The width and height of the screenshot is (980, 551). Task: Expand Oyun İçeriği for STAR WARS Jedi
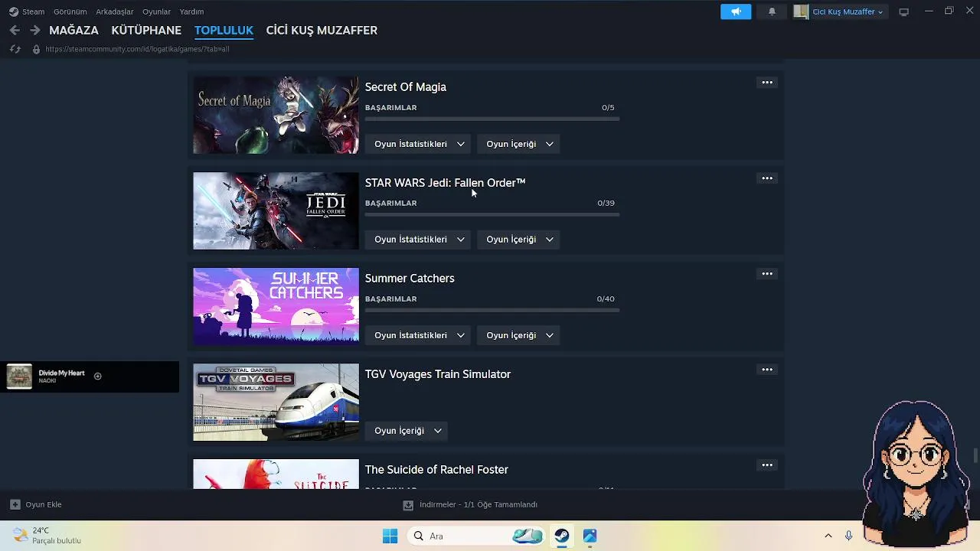pyautogui.click(x=518, y=240)
